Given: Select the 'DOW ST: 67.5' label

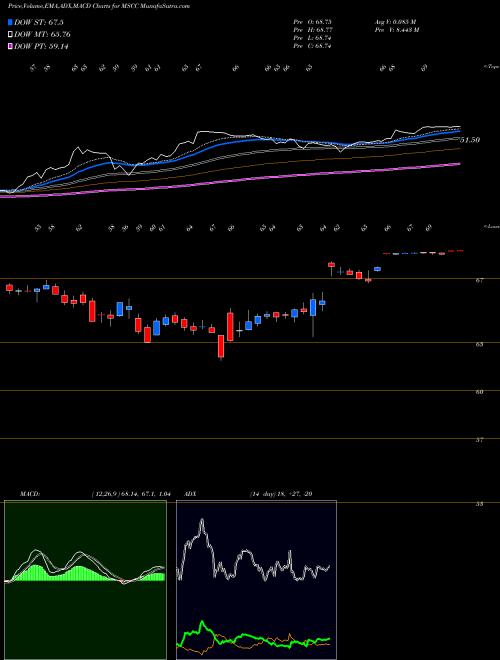Looking at the screenshot, I should pos(39,22).
